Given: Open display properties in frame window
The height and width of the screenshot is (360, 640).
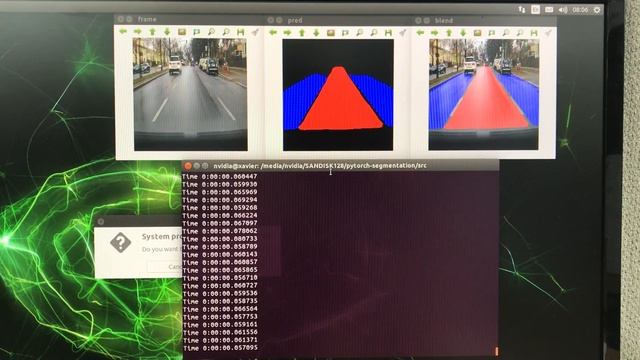Looking at the screenshot, I should click(255, 31).
